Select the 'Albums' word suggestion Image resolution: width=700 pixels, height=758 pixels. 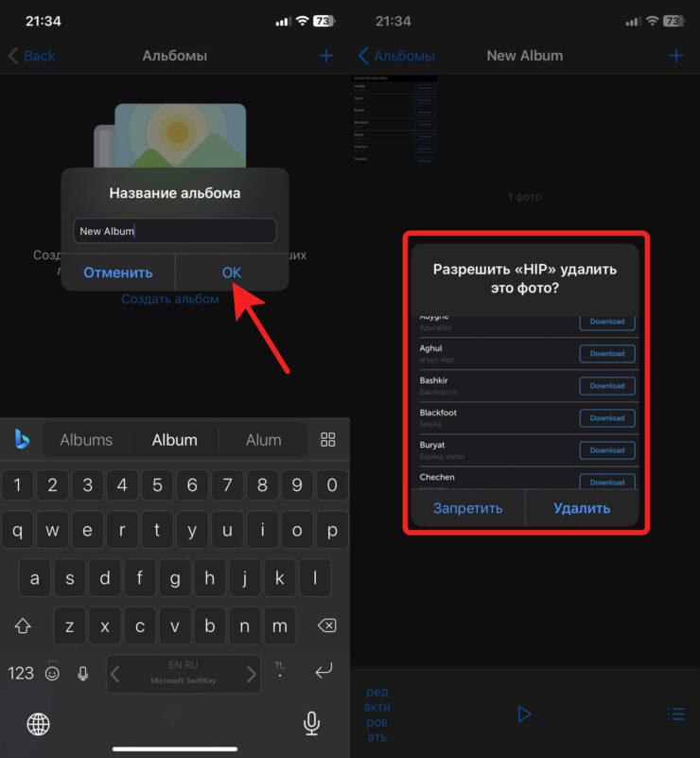click(86, 440)
